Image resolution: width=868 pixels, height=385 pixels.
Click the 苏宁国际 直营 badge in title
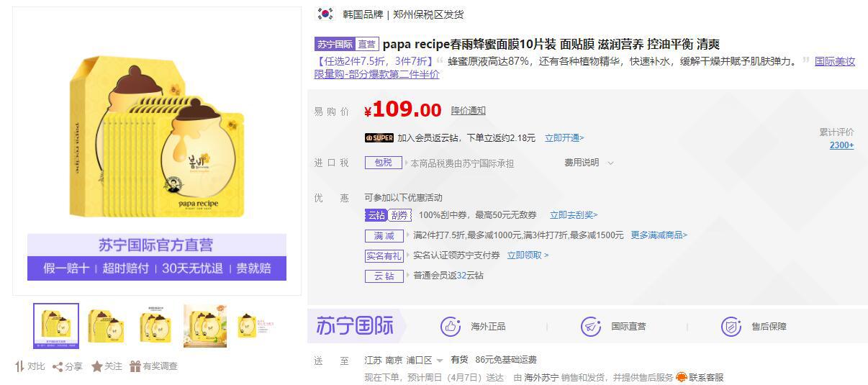[346, 44]
